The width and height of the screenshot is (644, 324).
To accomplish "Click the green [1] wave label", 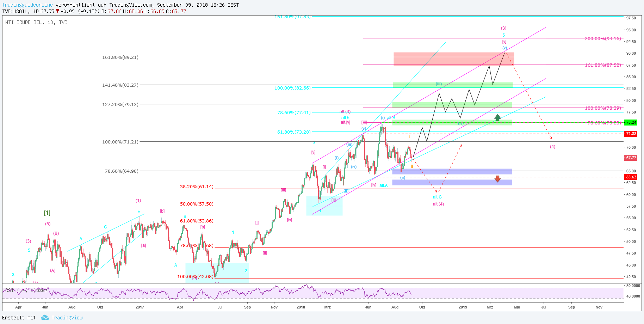I will click(47, 213).
